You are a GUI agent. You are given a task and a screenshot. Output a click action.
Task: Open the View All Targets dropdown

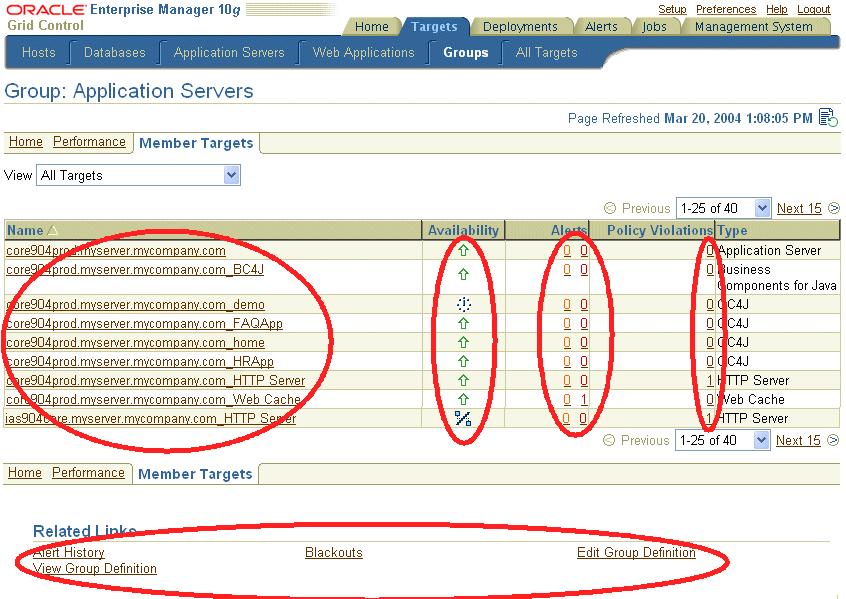[138, 175]
